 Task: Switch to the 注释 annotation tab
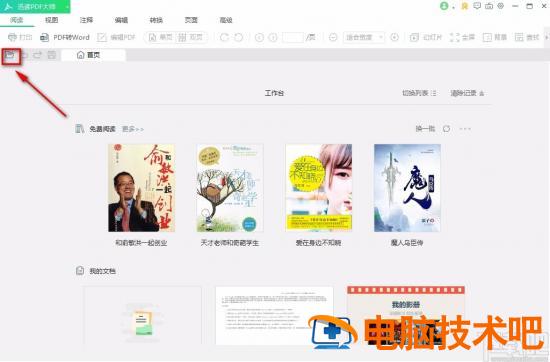(x=86, y=20)
